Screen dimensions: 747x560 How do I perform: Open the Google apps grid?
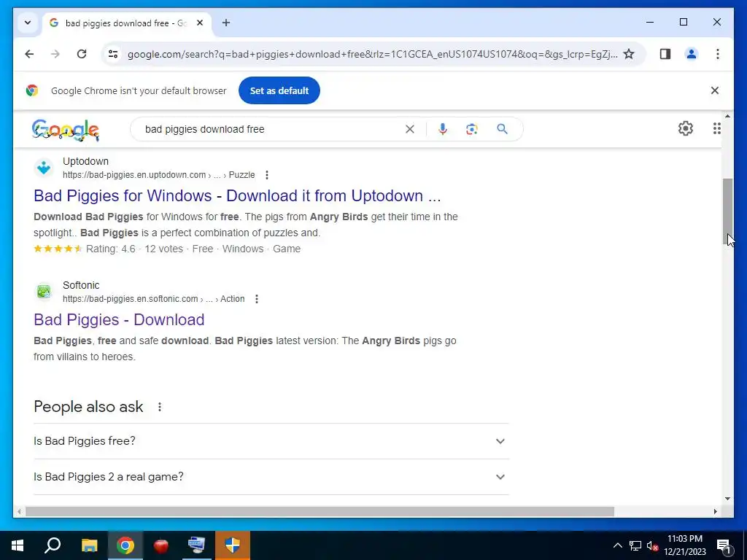tap(716, 128)
